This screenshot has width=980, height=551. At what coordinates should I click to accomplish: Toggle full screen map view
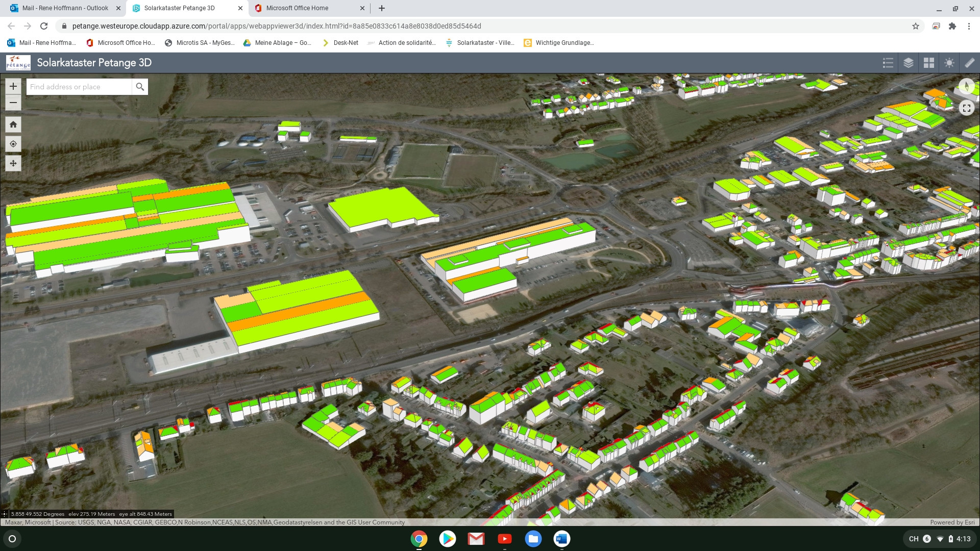(966, 108)
